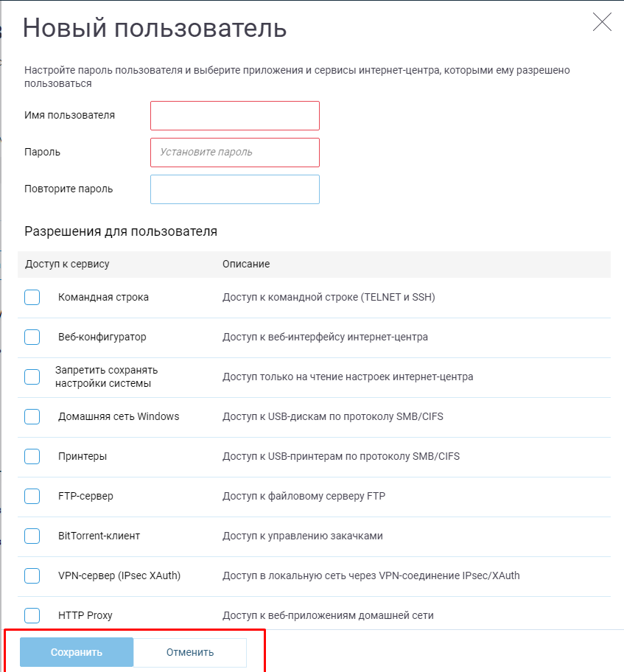The width and height of the screenshot is (624, 672).
Task: Select the Командная строка label
Action: point(103,297)
